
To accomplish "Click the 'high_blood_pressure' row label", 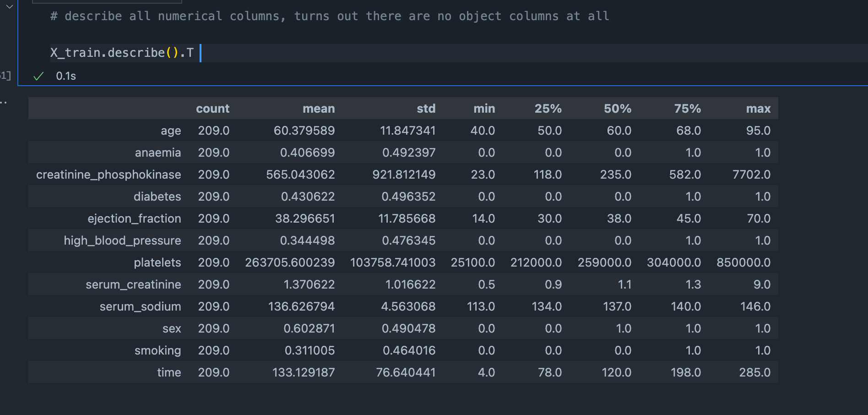I will coord(122,240).
